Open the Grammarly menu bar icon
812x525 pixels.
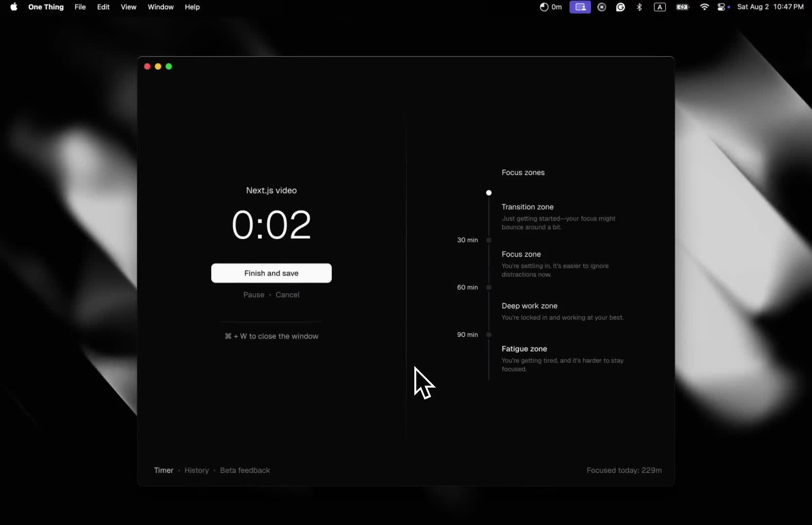point(620,7)
